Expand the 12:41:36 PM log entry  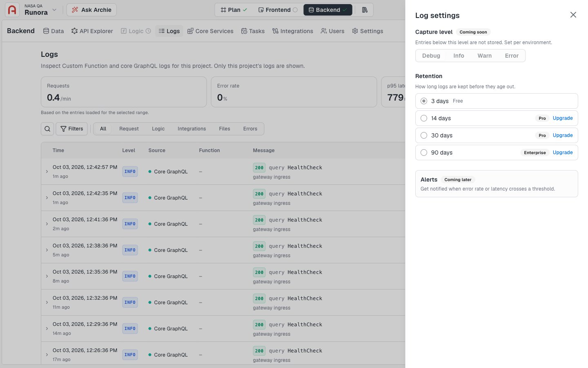pos(47,224)
